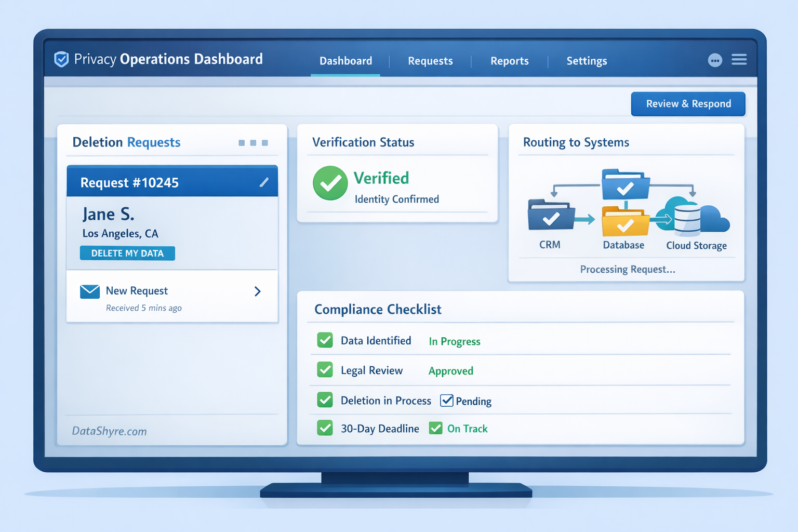Toggle the Pending checkbox
Viewport: 798px width, 532px height.
point(446,401)
